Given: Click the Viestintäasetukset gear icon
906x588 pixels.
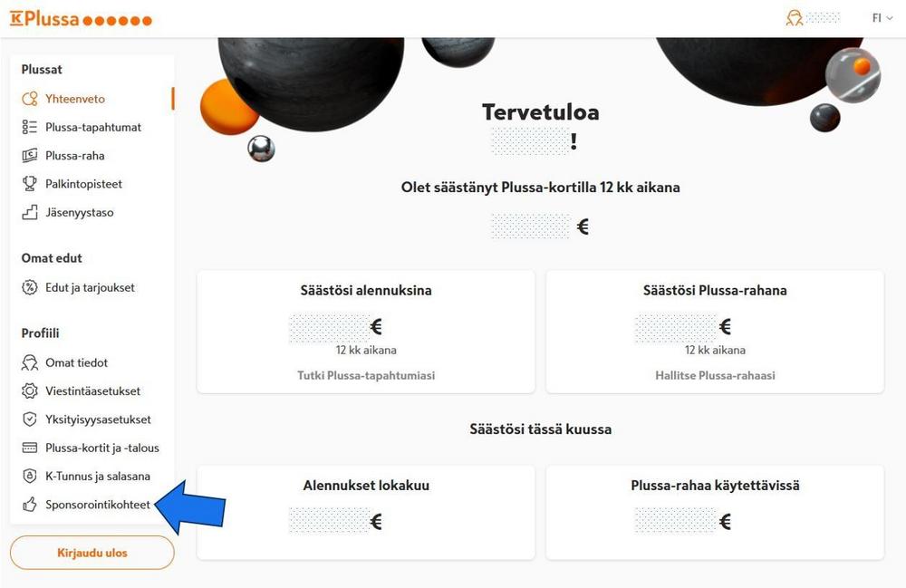Looking at the screenshot, I should pyautogui.click(x=29, y=391).
